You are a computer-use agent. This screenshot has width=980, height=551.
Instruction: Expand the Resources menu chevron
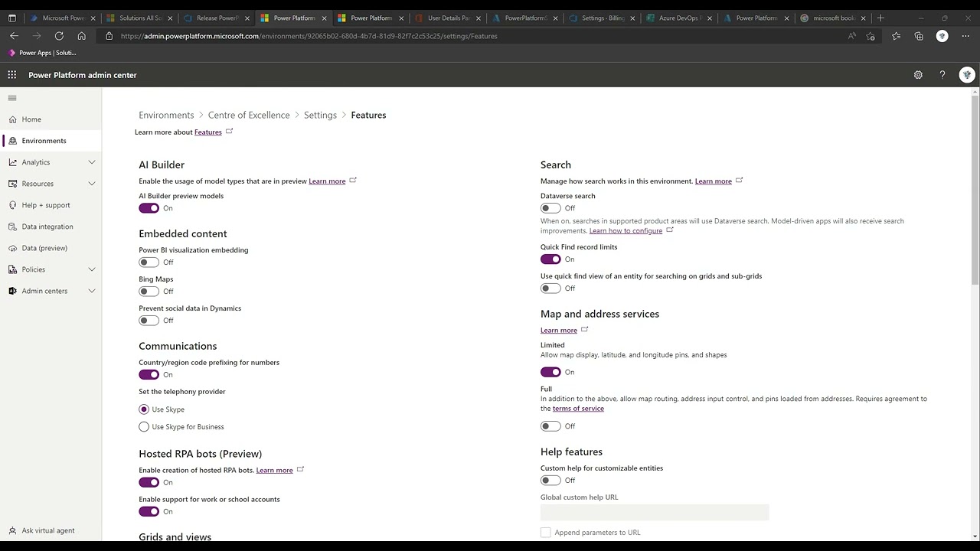(92, 184)
